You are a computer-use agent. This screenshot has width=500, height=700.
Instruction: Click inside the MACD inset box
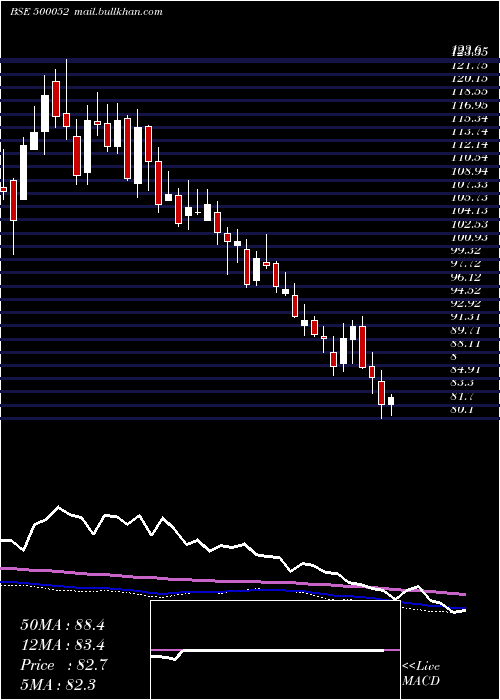tap(275, 650)
